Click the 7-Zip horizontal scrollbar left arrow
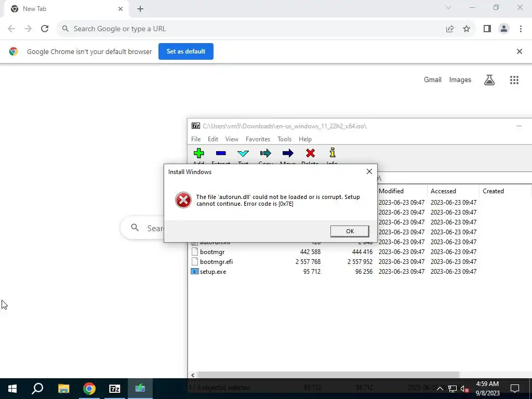Viewport: 532px width, 399px height. (193, 375)
